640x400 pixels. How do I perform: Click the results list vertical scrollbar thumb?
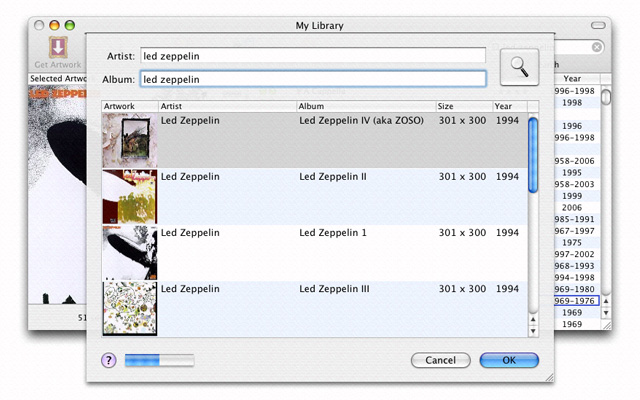click(x=533, y=155)
